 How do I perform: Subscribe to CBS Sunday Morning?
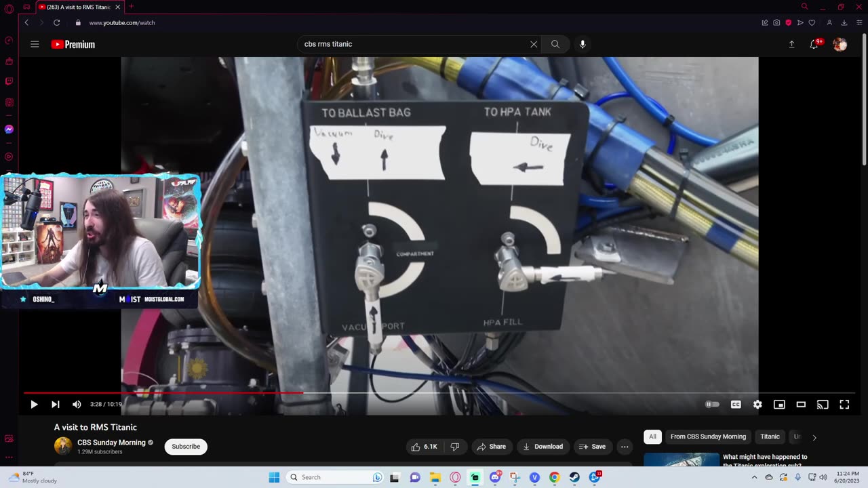(186, 447)
